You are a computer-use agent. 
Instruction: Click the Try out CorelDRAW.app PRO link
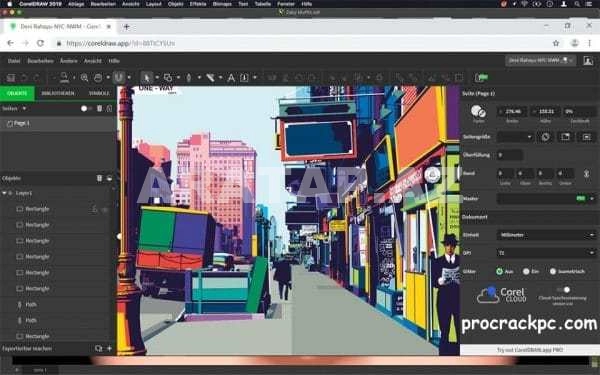pyautogui.click(x=530, y=350)
